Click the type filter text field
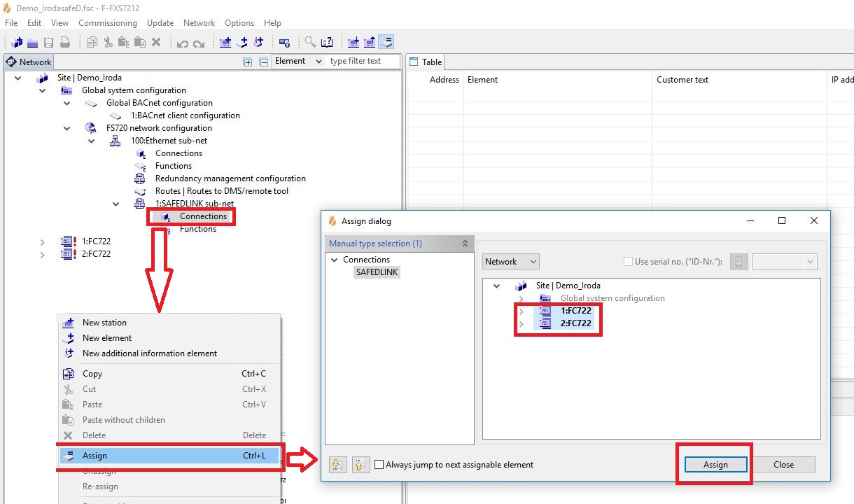The image size is (854, 504). click(x=363, y=62)
